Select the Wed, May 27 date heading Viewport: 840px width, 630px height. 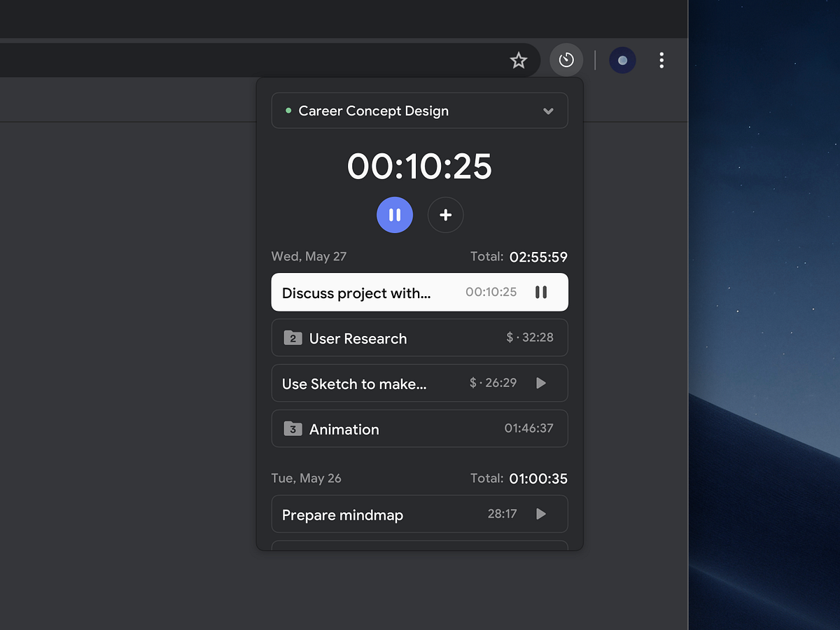(x=309, y=256)
